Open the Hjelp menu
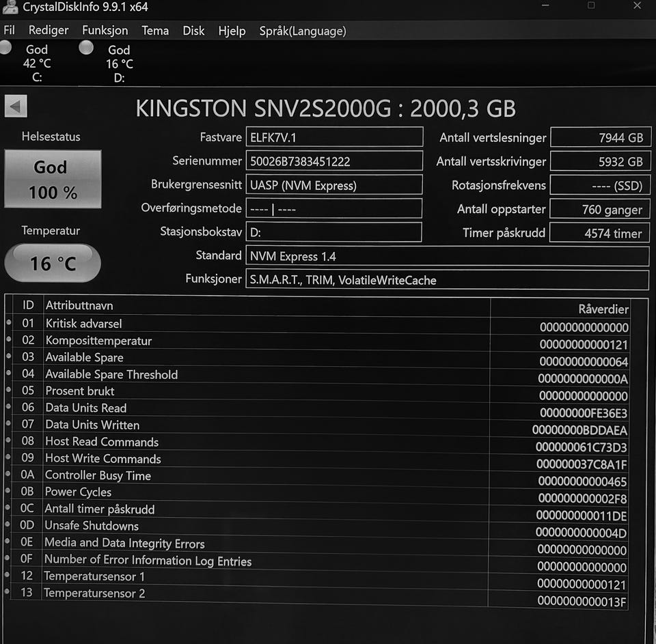Screen dimensions: 656x644 click(x=232, y=31)
